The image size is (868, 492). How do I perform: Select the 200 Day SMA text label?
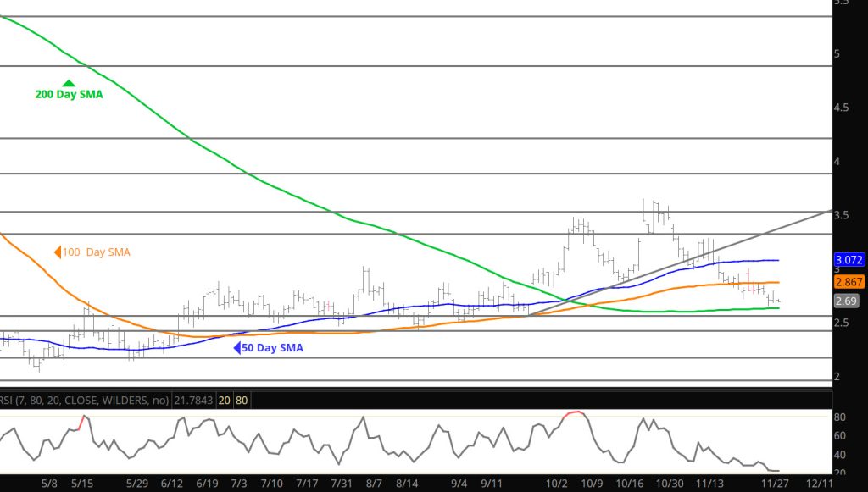69,95
